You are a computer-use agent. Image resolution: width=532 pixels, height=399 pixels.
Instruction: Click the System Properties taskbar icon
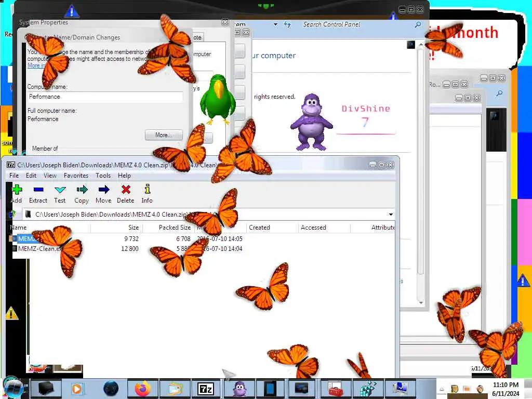coord(400,389)
